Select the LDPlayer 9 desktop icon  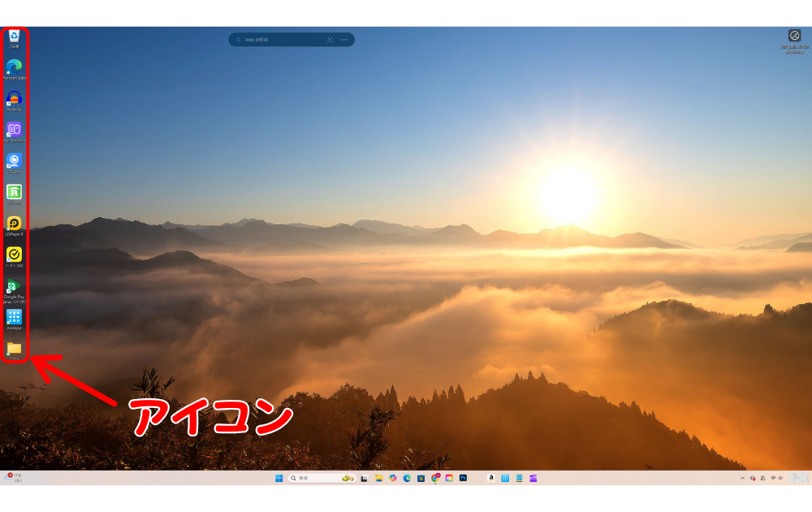pos(14,223)
